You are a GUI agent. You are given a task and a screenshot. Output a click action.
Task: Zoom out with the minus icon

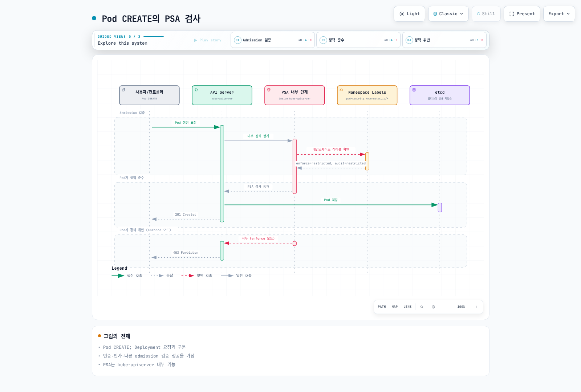point(446,307)
